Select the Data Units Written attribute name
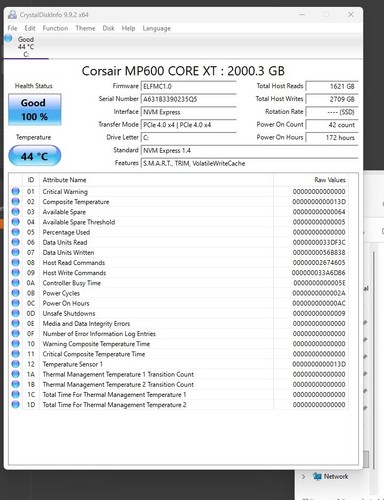Image resolution: width=384 pixels, height=500 pixels. (68, 253)
